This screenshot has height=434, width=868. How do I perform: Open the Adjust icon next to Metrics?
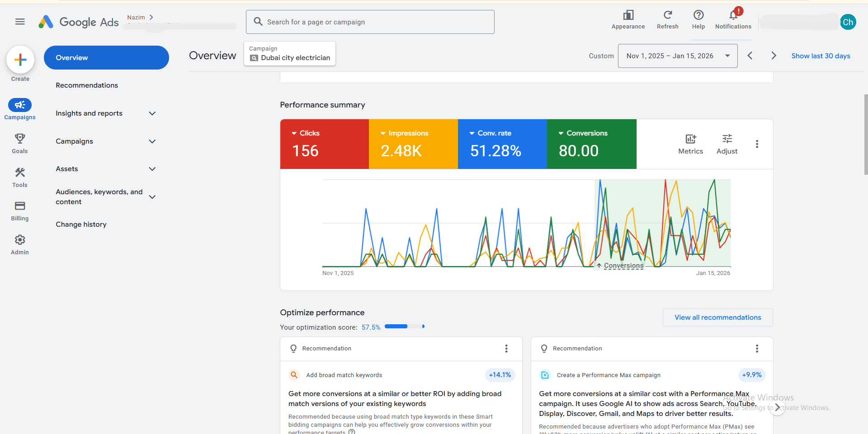tap(727, 139)
